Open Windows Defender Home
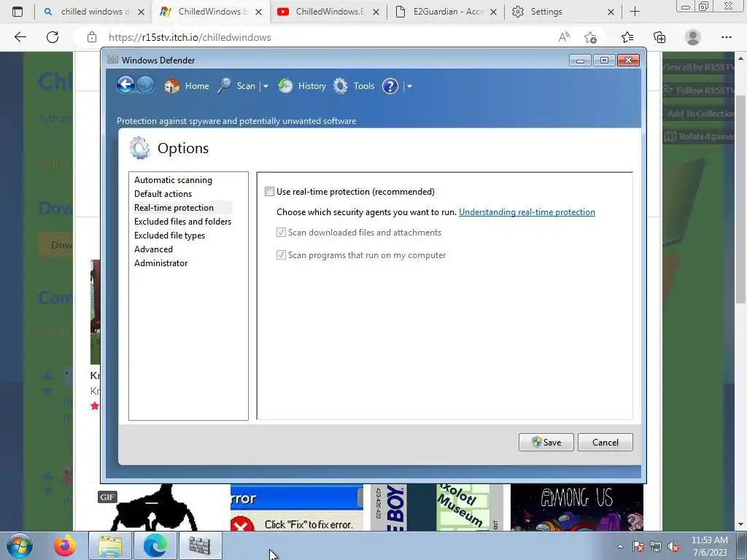The image size is (747, 560). (186, 86)
